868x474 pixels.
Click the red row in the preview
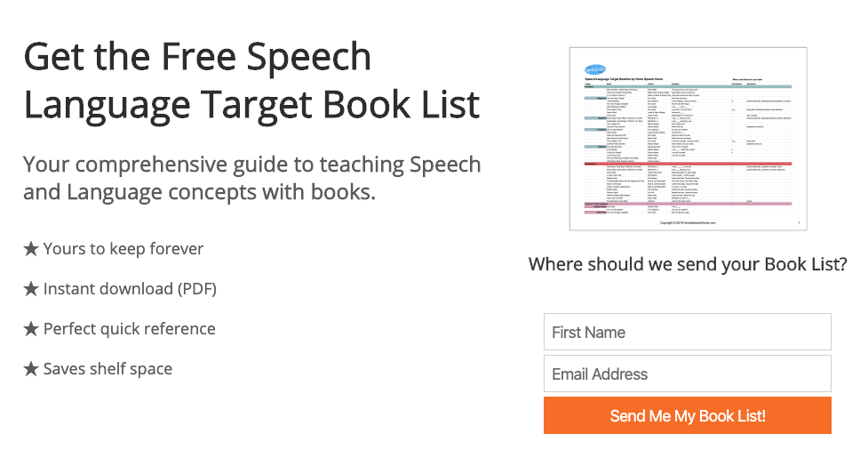688,164
